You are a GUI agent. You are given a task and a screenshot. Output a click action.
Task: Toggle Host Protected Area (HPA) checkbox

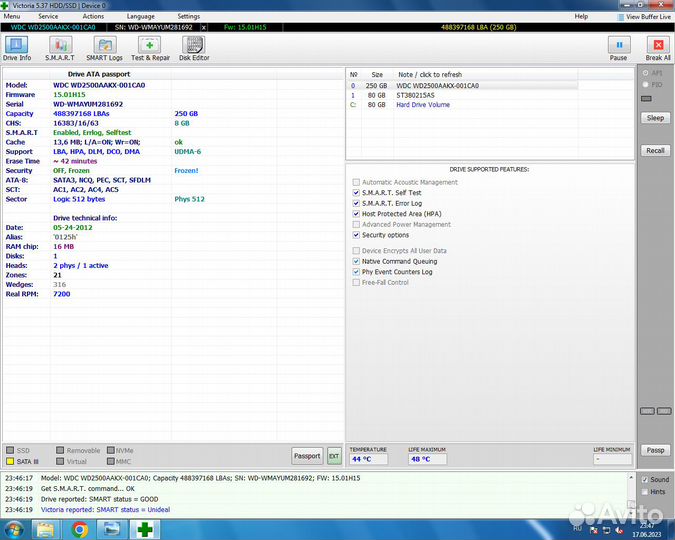pyautogui.click(x=356, y=214)
